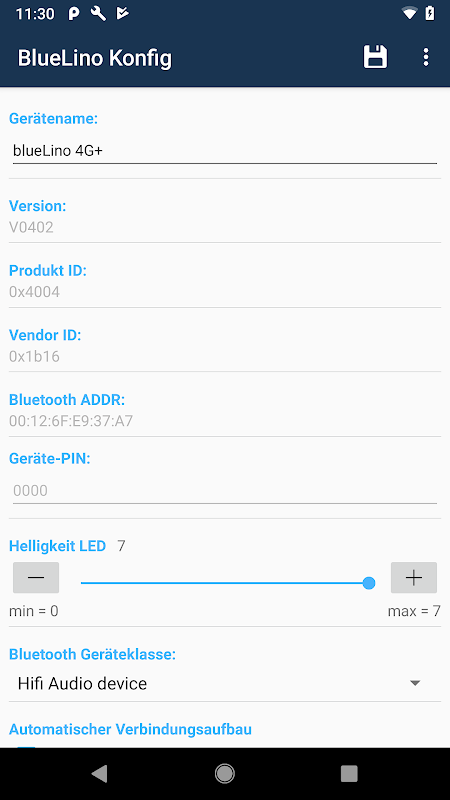450x800 pixels.
Task: Open the three-dot overflow menu
Action: click(x=426, y=57)
